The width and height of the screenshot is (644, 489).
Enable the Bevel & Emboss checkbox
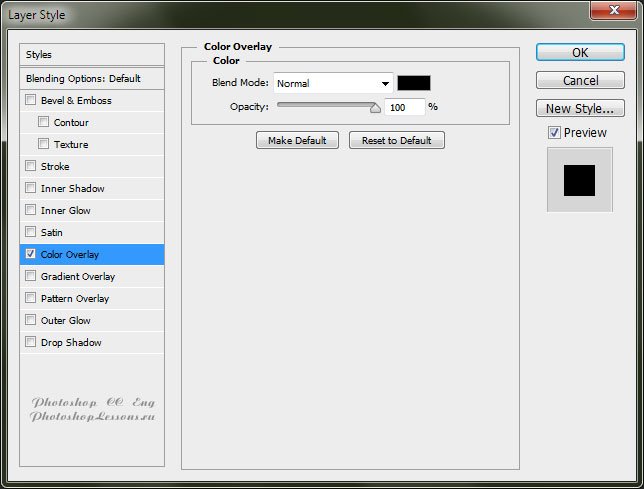(31, 100)
